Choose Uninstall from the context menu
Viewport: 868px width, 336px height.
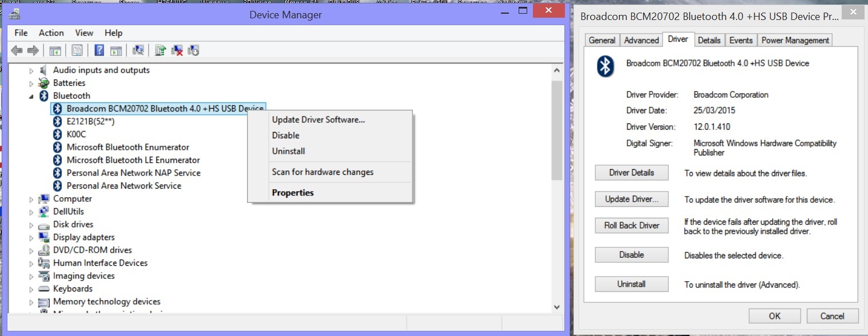click(x=288, y=151)
